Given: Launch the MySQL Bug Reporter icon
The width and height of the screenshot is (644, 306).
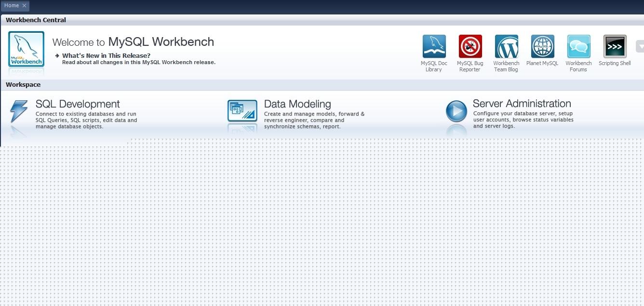Looking at the screenshot, I should (470, 46).
